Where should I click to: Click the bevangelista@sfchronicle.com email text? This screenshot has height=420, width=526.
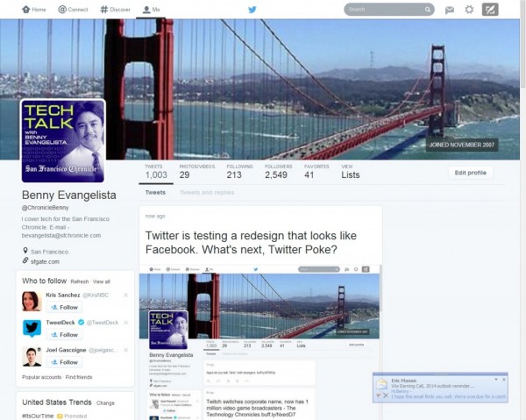(61, 236)
